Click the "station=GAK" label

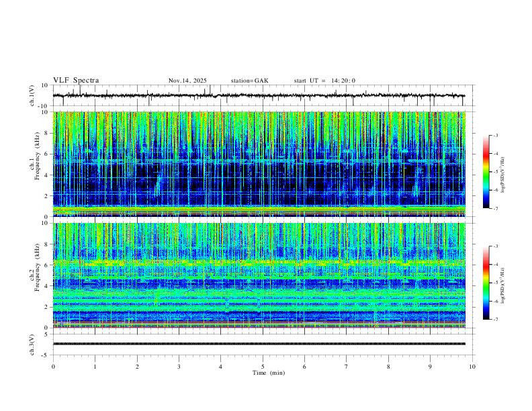coord(249,81)
